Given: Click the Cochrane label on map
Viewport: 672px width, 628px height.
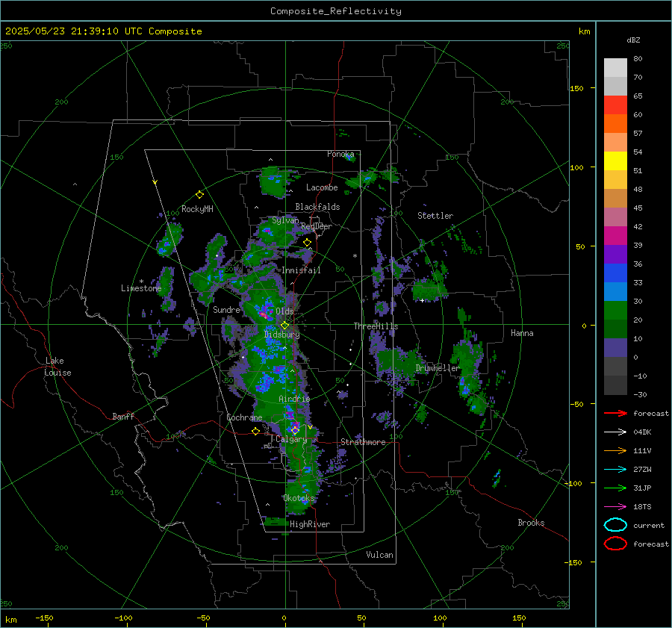Looking at the screenshot, I should [x=244, y=417].
